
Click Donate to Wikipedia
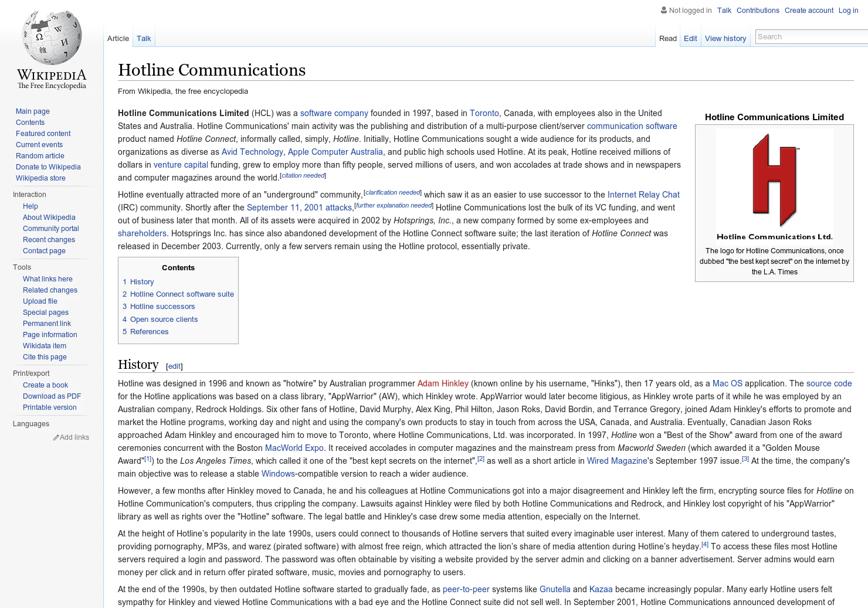(48, 167)
